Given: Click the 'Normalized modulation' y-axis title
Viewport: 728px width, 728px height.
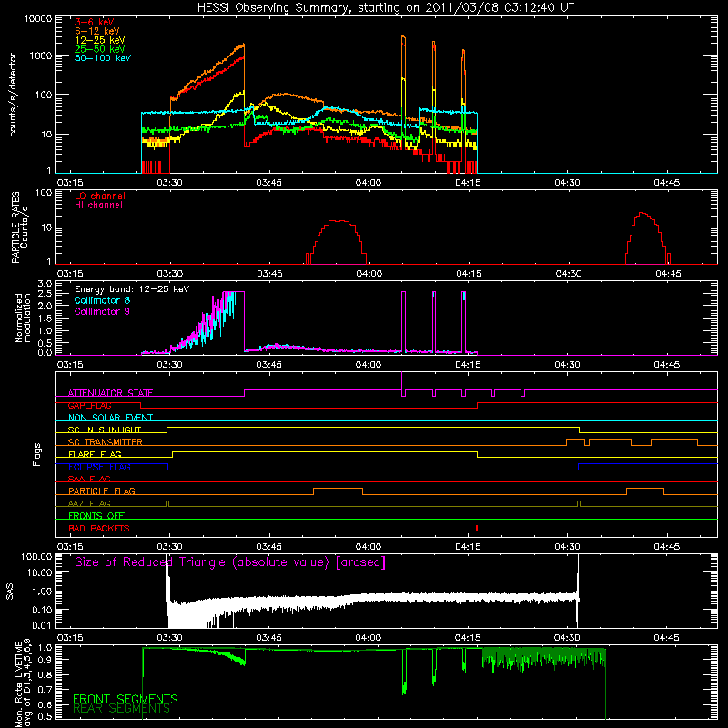Looking at the screenshot, I should click(23, 318).
